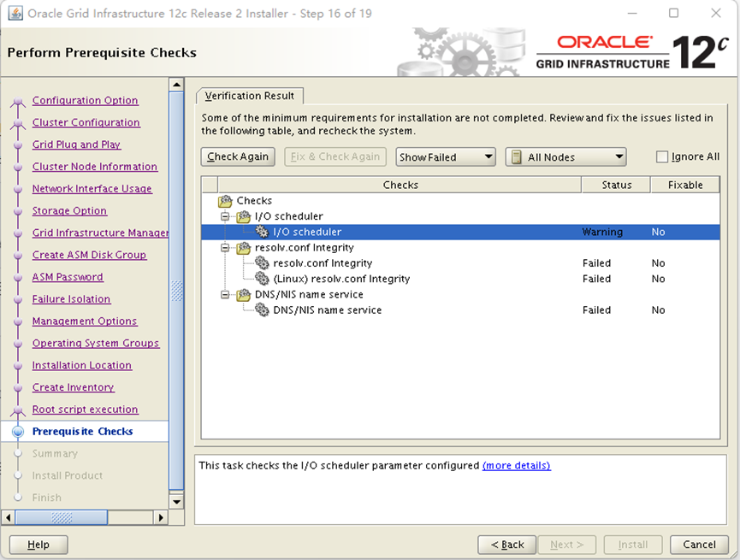This screenshot has height=560, width=740.
Task: Open the Show Failed filter dropdown
Action: 446,157
